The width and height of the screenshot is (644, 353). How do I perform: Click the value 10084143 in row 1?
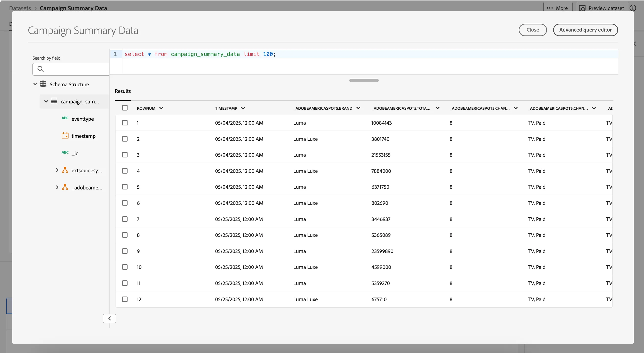(382, 123)
